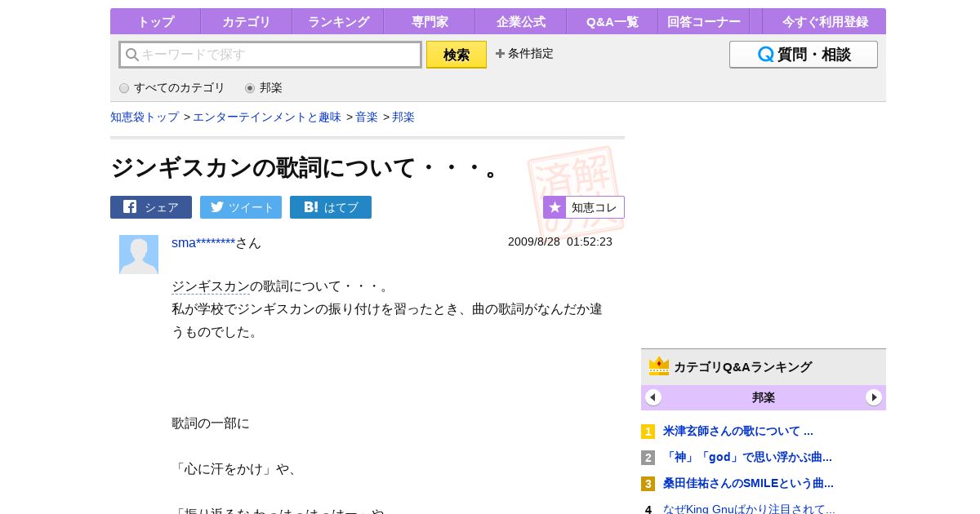Viewport: 980px width, 514px height.
Task: Add question to 知恵コレ
Action: 584,207
